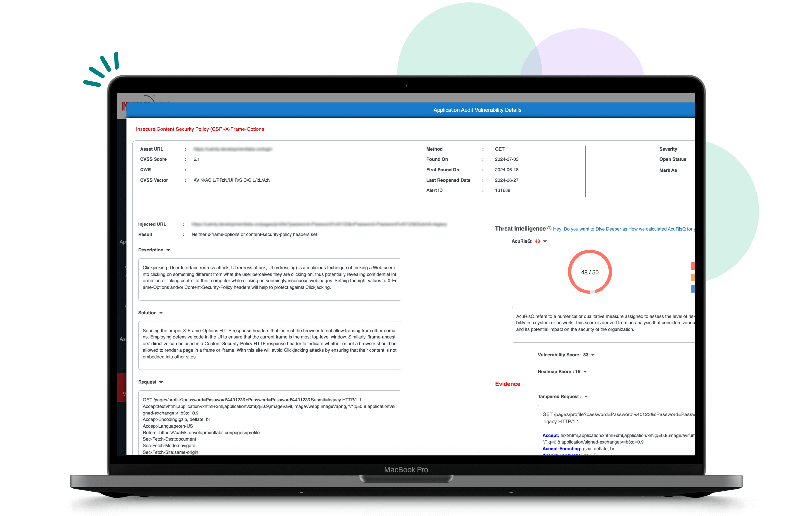This screenshot has height=516, width=812.
Task: Click the CVSS Vector string value
Action: tap(232, 180)
